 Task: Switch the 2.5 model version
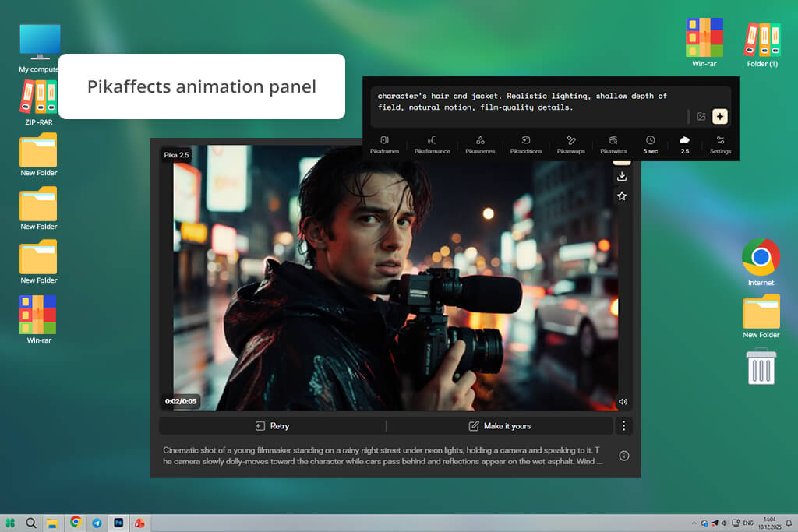click(684, 144)
